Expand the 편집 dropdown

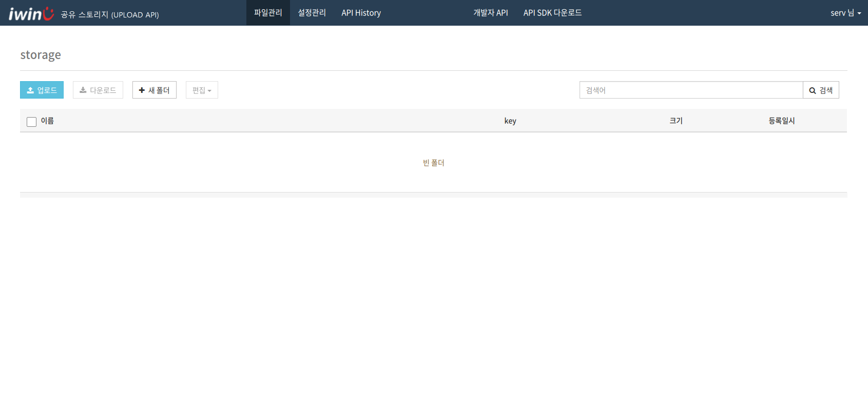[x=202, y=90]
